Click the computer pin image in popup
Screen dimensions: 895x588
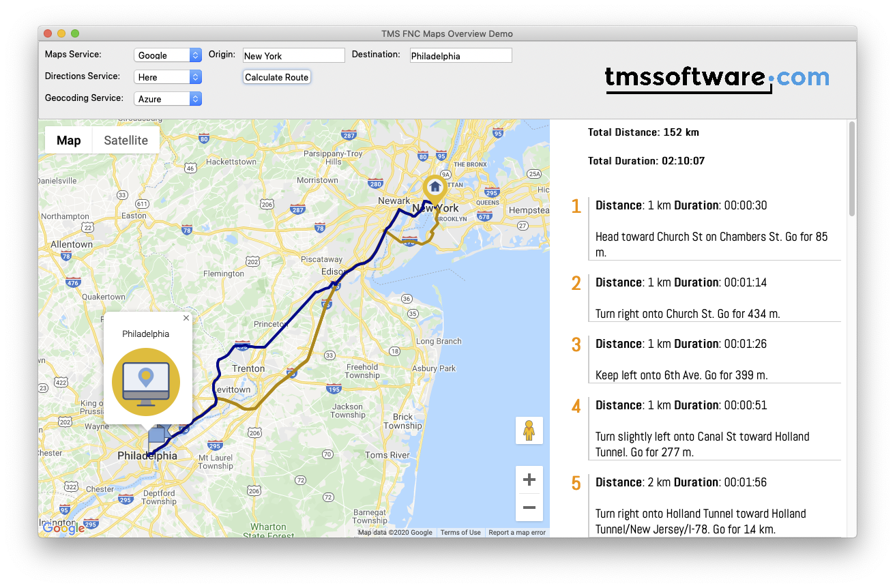coord(146,382)
